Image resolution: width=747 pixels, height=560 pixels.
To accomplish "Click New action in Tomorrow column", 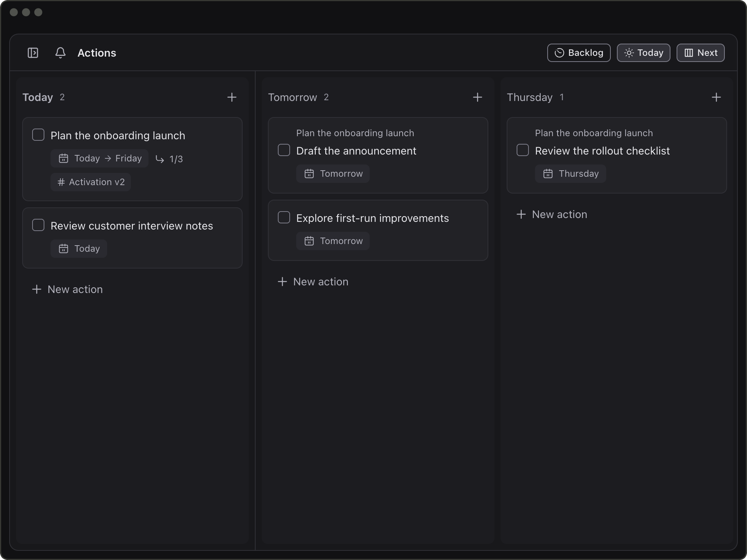I will pyautogui.click(x=313, y=282).
